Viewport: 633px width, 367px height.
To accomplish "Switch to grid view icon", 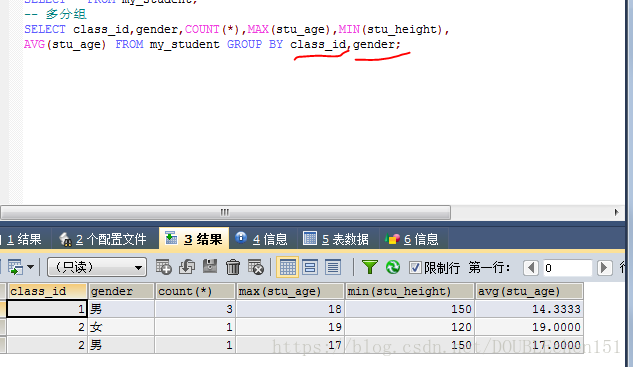I will 287,267.
